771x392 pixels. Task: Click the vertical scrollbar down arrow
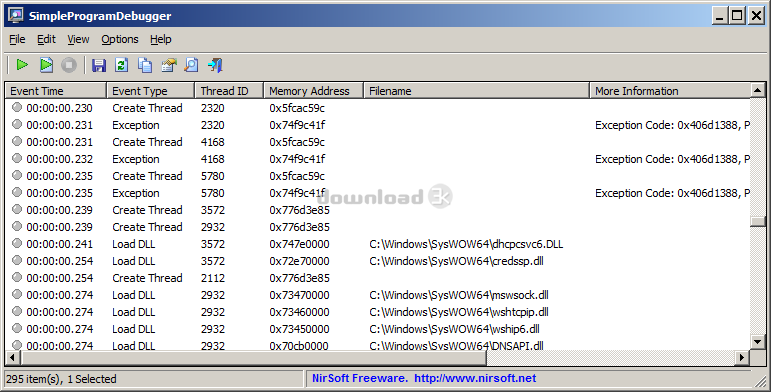pos(757,341)
